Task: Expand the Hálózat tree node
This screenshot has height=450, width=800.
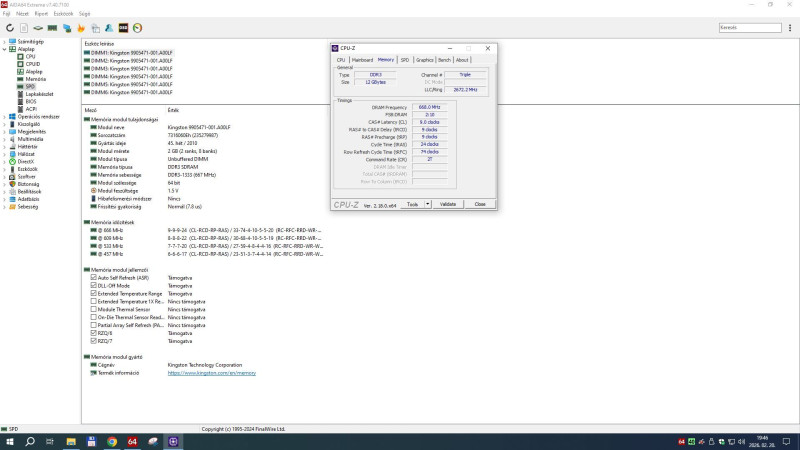Action: click(5, 154)
